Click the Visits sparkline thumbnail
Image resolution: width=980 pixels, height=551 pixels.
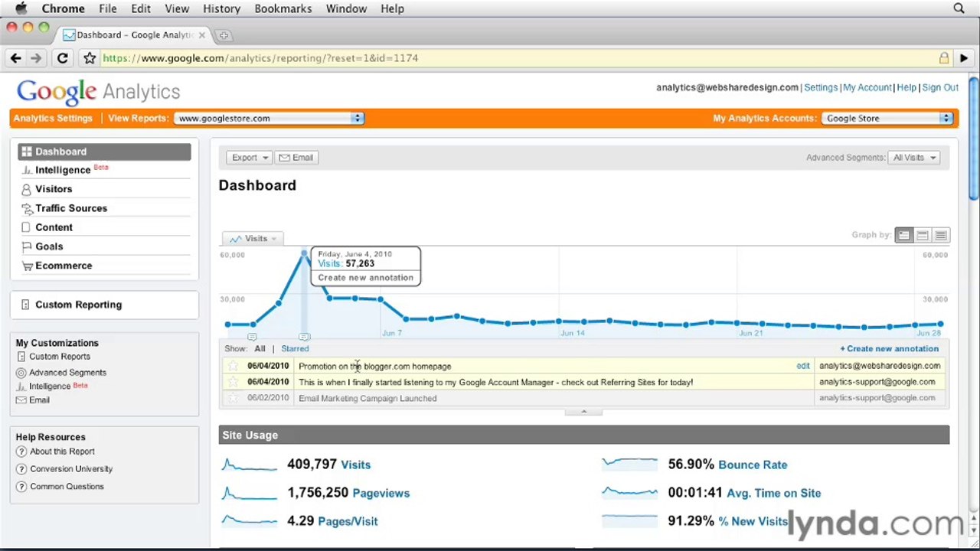point(250,465)
